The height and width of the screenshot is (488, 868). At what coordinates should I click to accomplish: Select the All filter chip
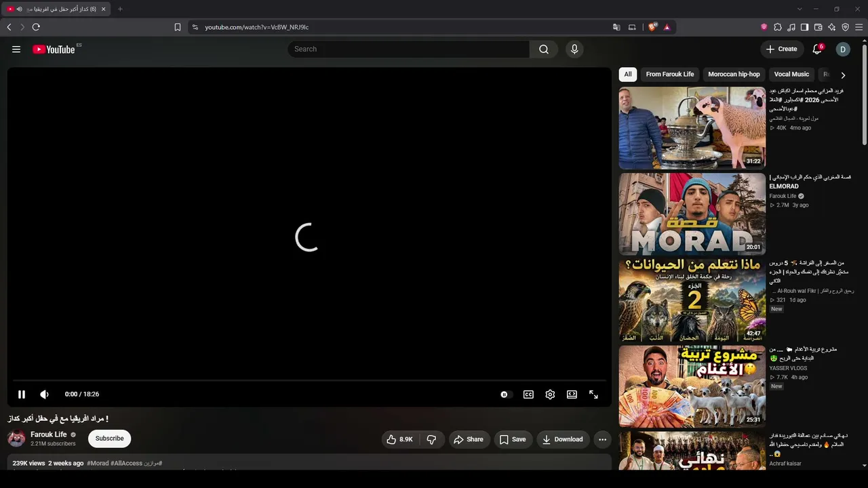(x=628, y=75)
